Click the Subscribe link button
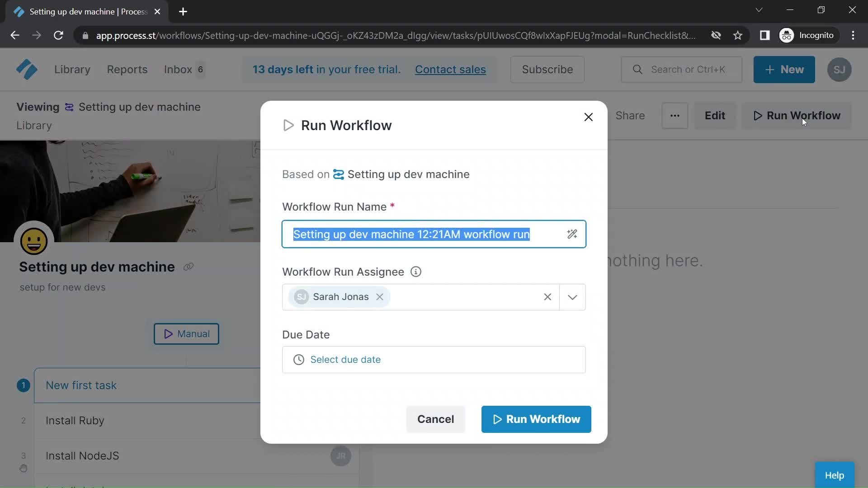Screen dimensions: 868x488 click(547, 70)
